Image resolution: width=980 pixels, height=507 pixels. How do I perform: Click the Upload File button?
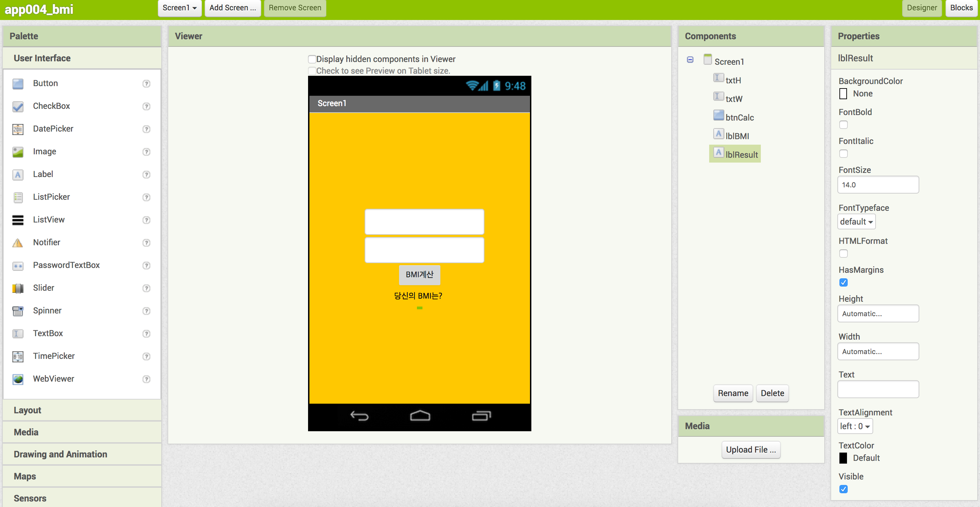point(751,450)
